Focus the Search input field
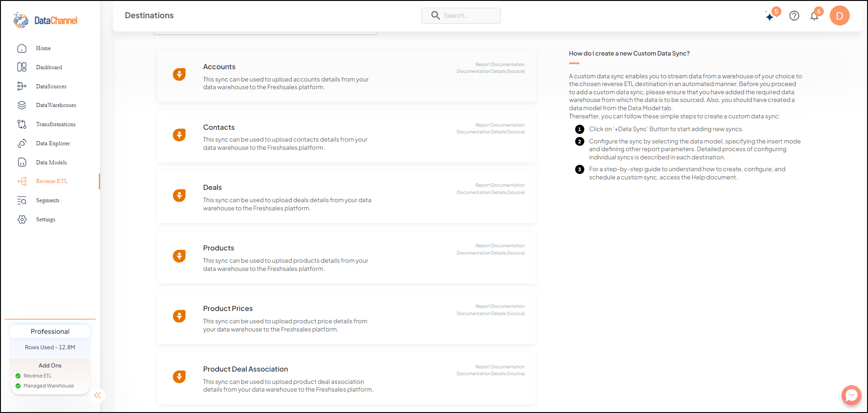Screen dimensions: 868x413 point(461,15)
